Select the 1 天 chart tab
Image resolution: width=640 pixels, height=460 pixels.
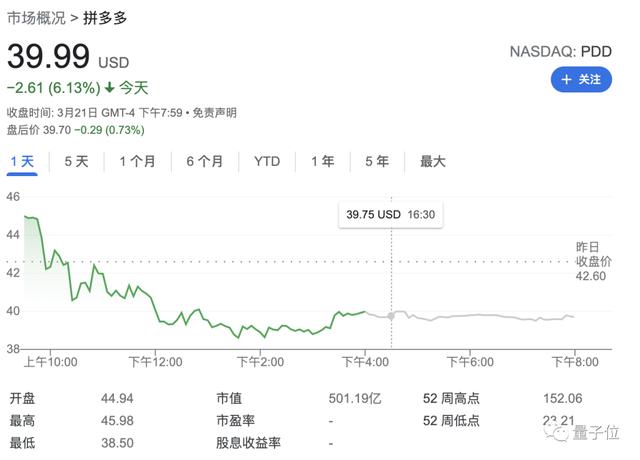pyautogui.click(x=22, y=161)
